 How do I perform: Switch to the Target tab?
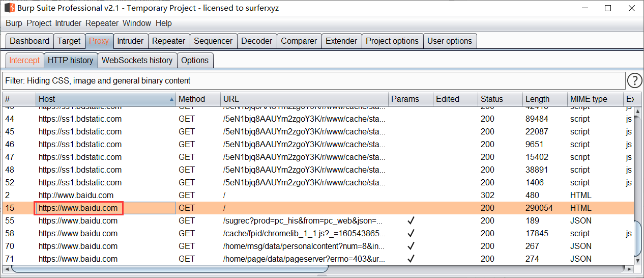click(x=69, y=41)
